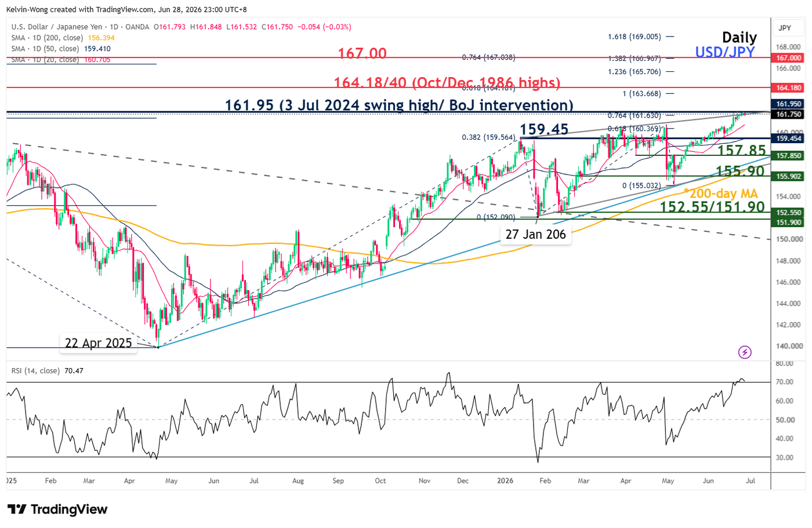812x528 pixels.
Task: Click the 30.00 RSI scale value
Action: pyautogui.click(x=785, y=458)
